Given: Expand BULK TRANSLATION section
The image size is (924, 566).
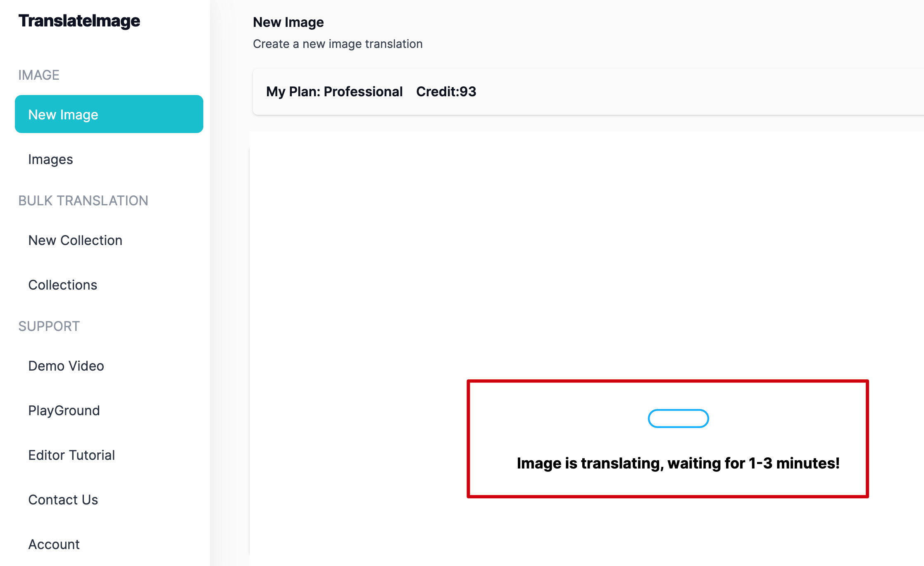Looking at the screenshot, I should coord(83,200).
